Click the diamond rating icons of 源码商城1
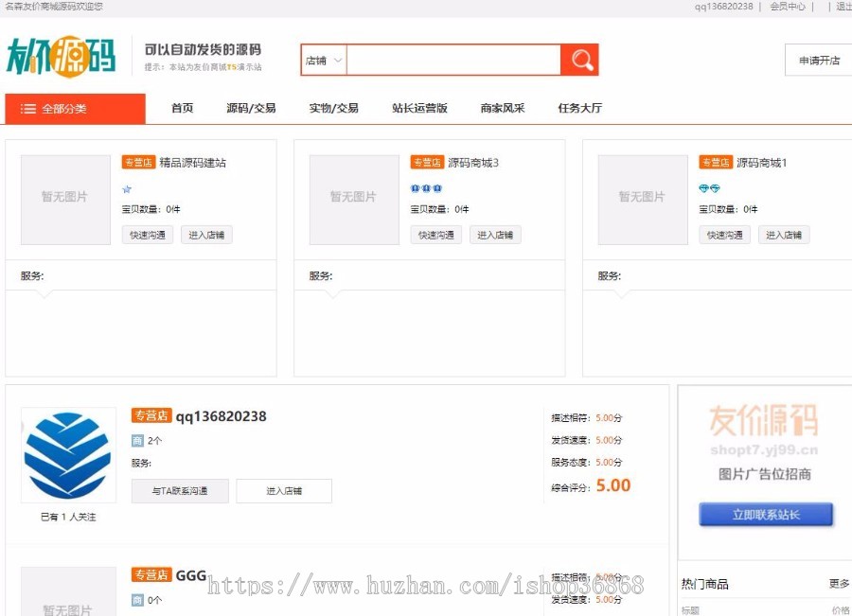The width and height of the screenshot is (852, 616). 709,188
